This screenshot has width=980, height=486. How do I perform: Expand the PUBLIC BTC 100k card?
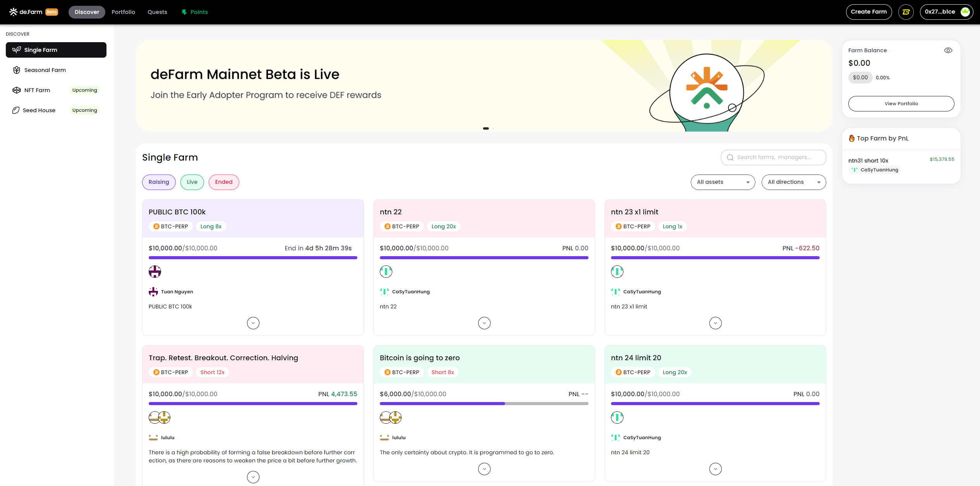point(253,323)
